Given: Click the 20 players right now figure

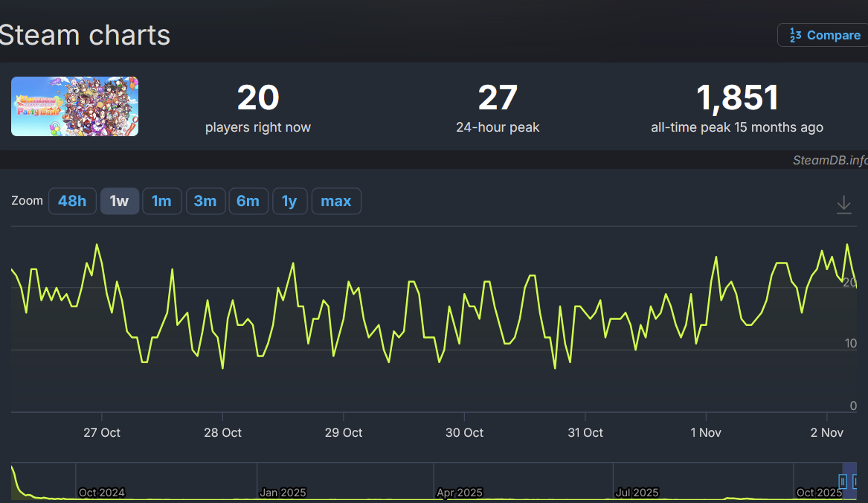Looking at the screenshot, I should [258, 97].
